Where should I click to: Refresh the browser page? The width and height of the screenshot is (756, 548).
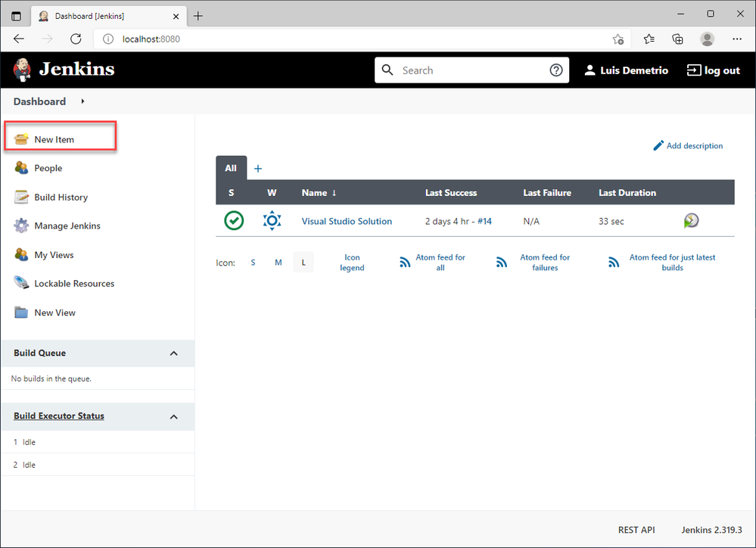76,39
